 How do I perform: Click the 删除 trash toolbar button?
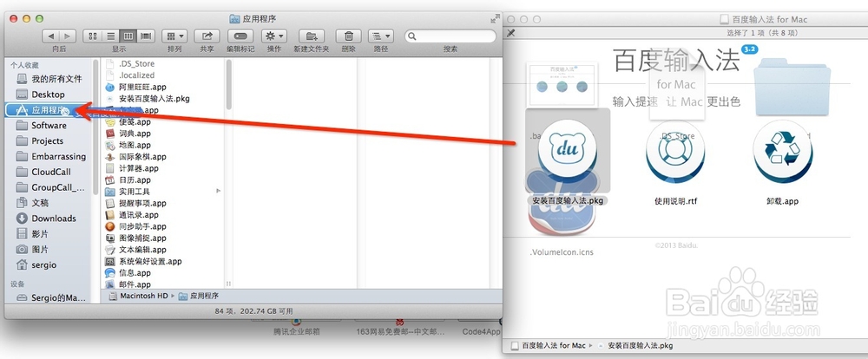[349, 36]
